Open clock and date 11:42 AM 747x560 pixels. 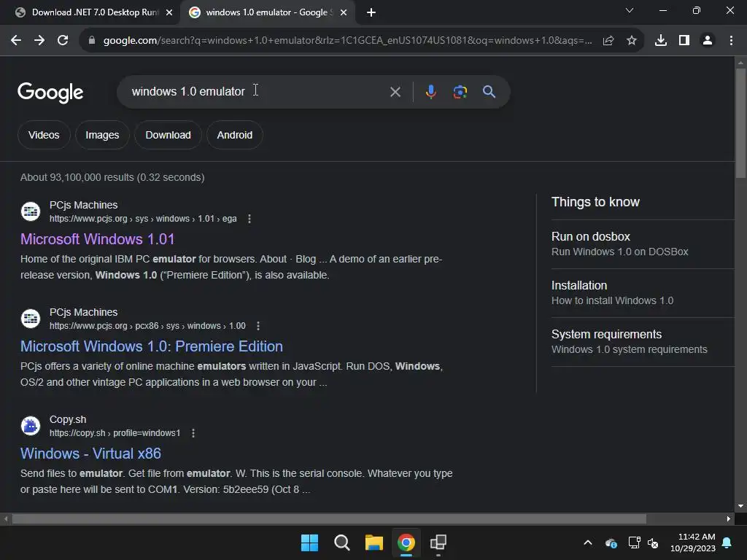point(693,542)
